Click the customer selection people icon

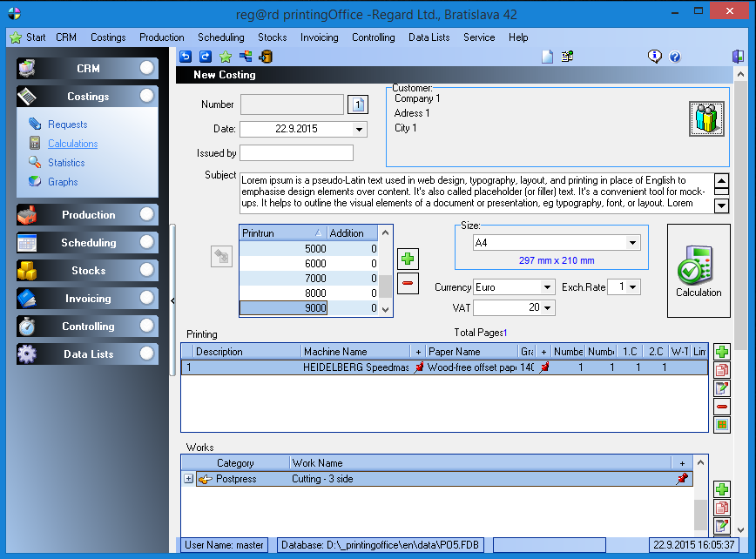tap(706, 118)
